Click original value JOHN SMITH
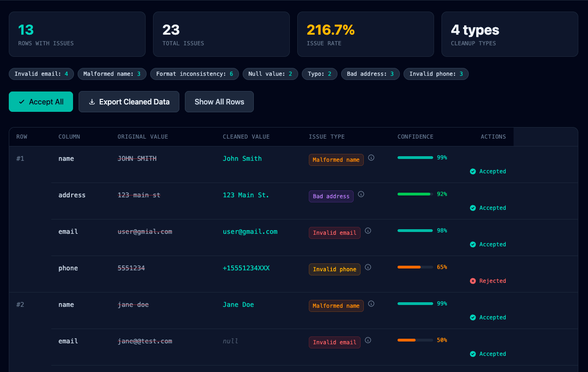 [x=137, y=159]
